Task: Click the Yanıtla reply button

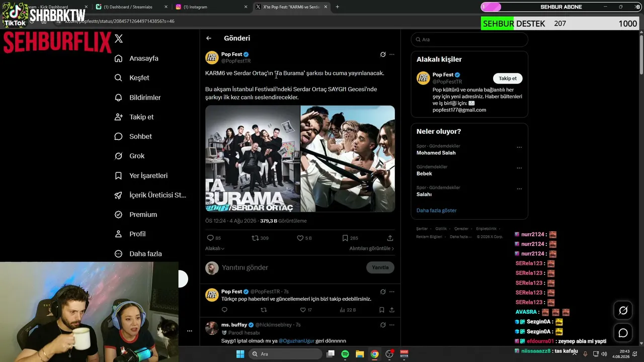Action: [380, 267]
